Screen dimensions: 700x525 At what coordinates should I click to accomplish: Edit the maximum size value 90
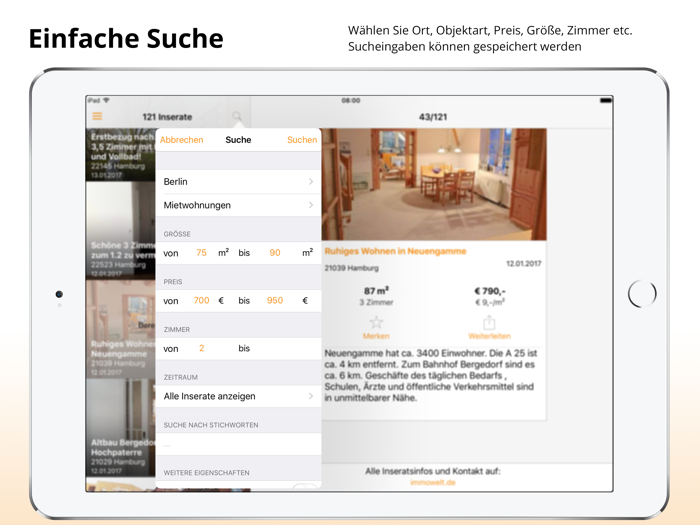tap(275, 253)
